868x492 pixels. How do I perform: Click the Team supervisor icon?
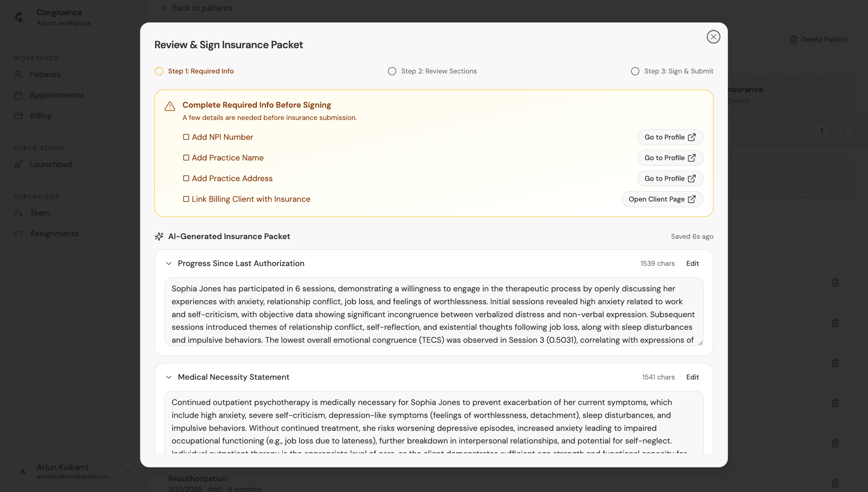19,213
